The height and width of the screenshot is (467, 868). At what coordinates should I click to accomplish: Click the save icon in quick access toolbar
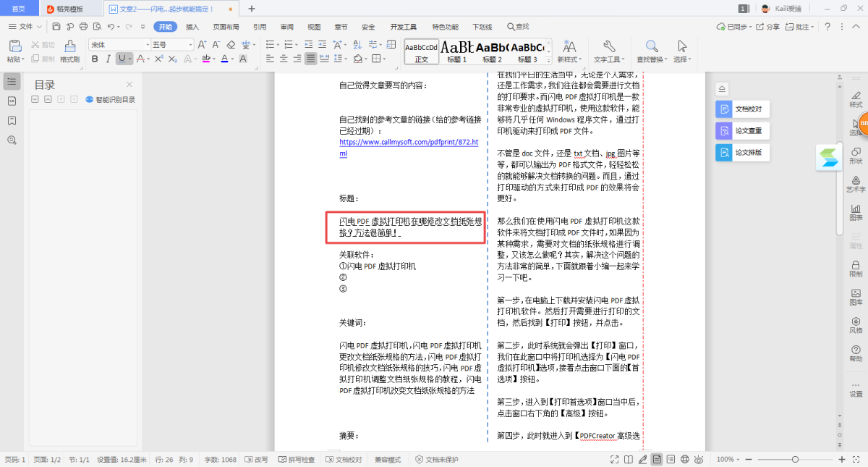tap(56, 27)
